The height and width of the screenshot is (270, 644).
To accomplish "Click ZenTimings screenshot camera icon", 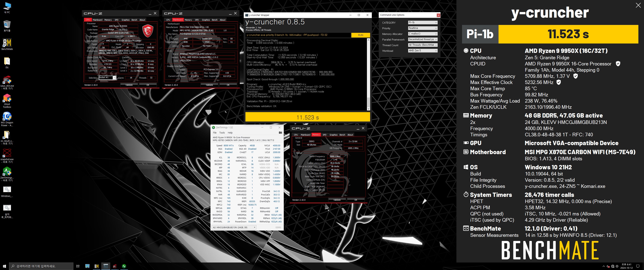I will click(x=280, y=133).
